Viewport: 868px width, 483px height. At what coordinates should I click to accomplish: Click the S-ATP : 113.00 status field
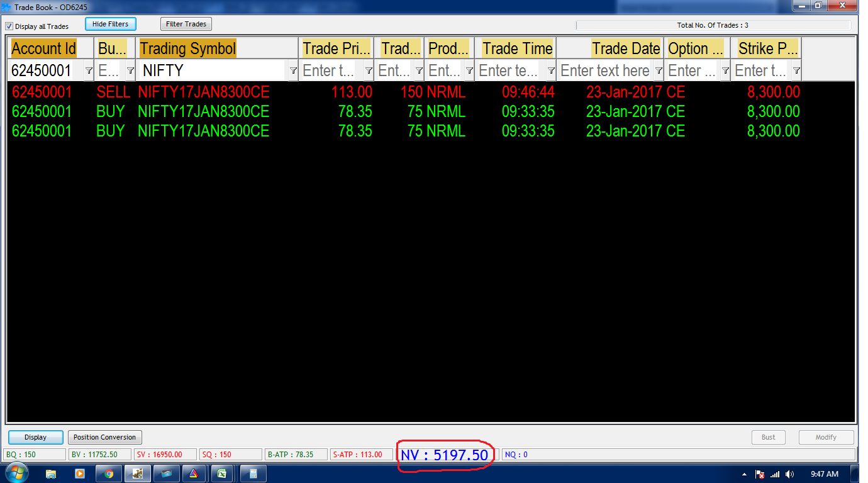click(362, 454)
